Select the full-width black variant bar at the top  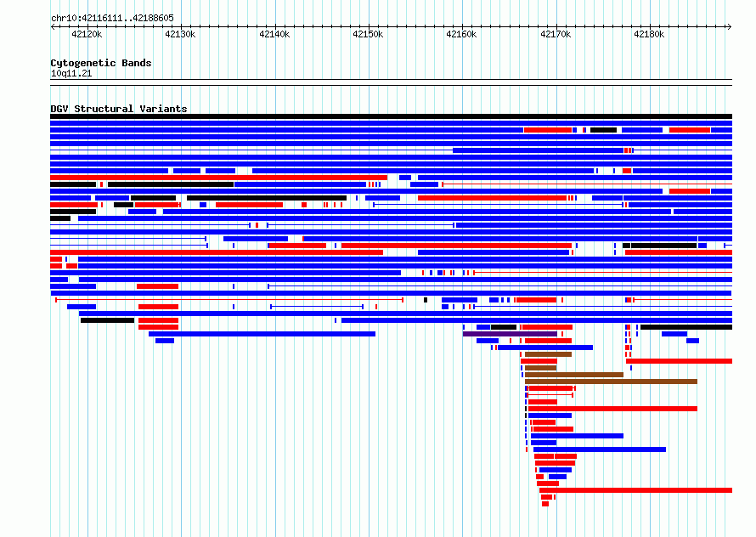(391, 116)
